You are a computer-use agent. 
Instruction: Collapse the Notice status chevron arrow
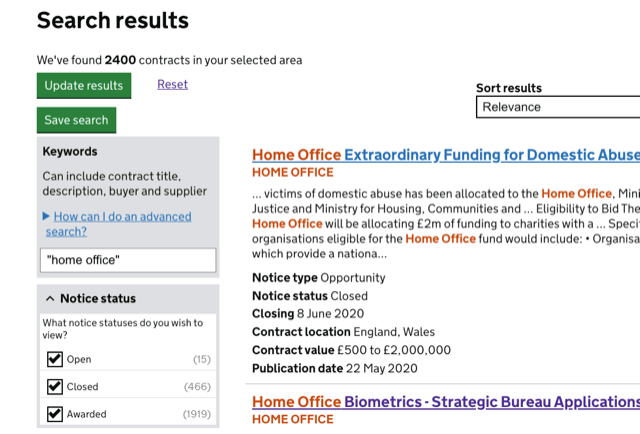(50, 299)
